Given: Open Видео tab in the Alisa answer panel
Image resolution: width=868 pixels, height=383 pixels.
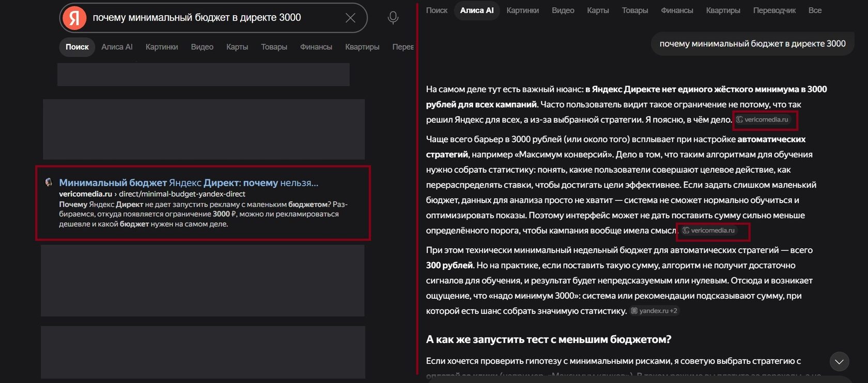Looking at the screenshot, I should coord(563,10).
